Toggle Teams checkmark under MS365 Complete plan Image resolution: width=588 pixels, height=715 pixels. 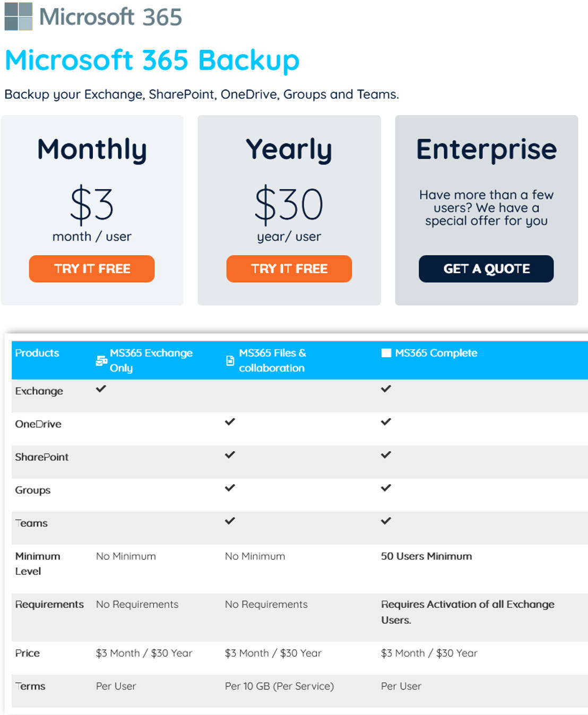(x=386, y=521)
